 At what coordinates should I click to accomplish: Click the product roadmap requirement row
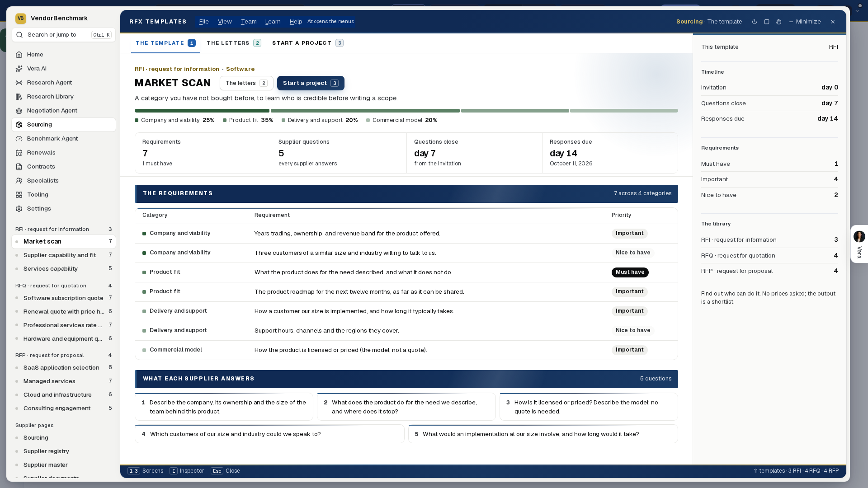(x=406, y=292)
